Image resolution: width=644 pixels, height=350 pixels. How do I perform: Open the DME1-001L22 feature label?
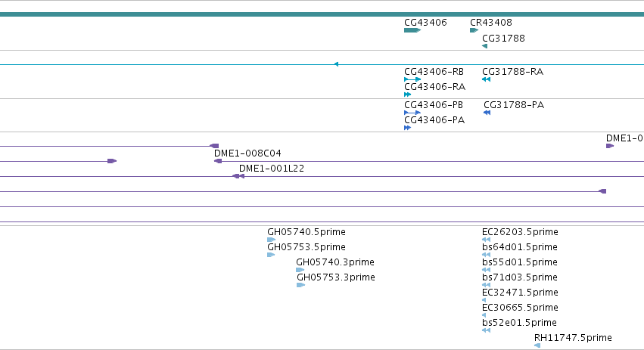coord(272,169)
